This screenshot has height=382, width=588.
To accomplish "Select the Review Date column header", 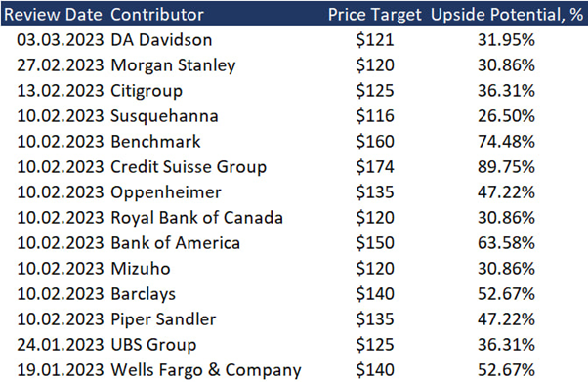I will point(53,15).
